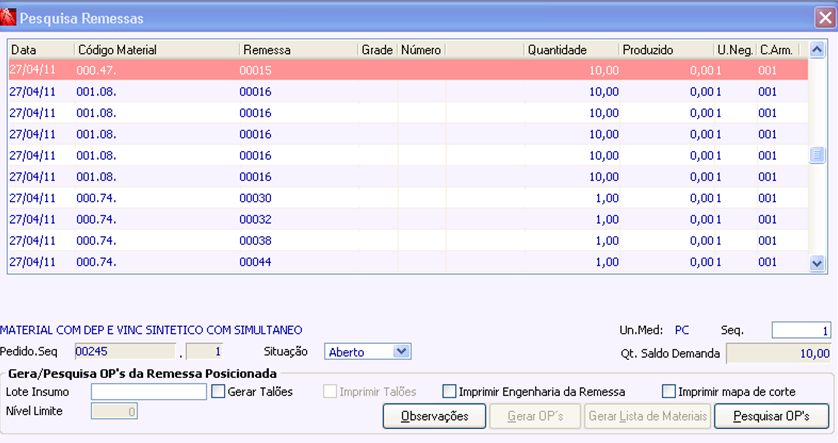
Task: Focus the Lote Insumo input field
Action: pos(149,392)
